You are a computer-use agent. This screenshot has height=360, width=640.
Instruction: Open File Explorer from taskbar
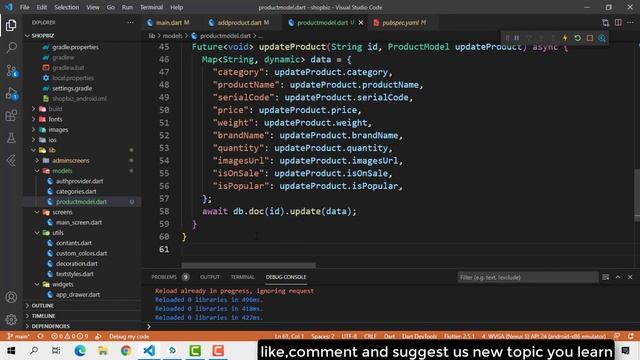103,351
